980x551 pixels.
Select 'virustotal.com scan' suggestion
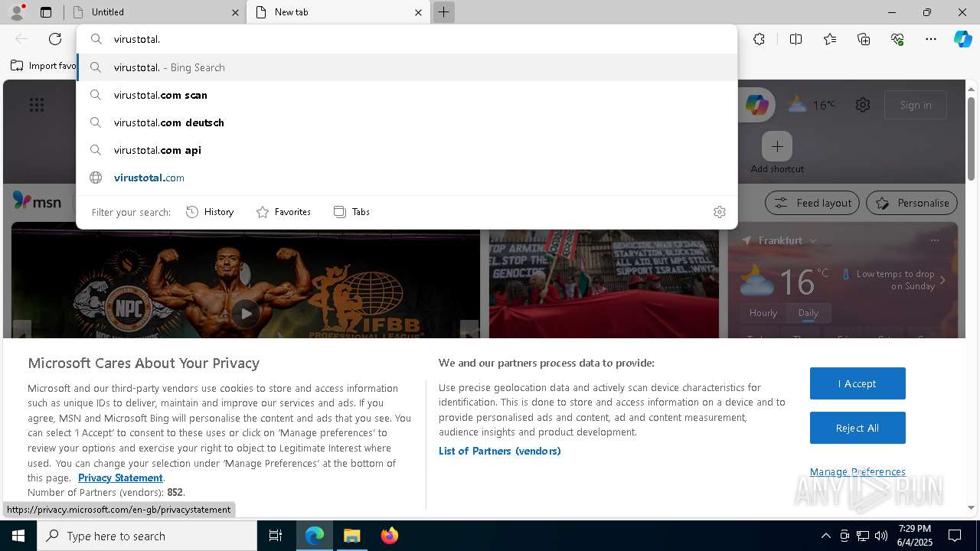[407, 95]
